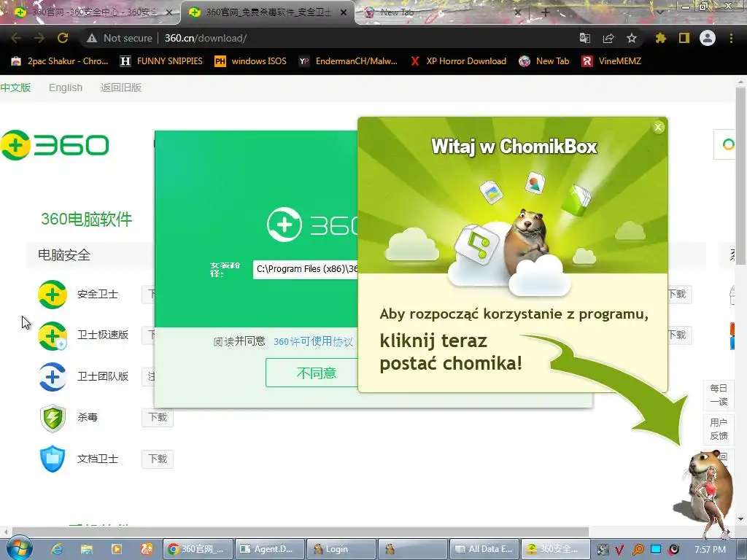Viewport: 747px width, 560px height.
Task: Open the Chrome three-dot menu
Action: (x=731, y=38)
